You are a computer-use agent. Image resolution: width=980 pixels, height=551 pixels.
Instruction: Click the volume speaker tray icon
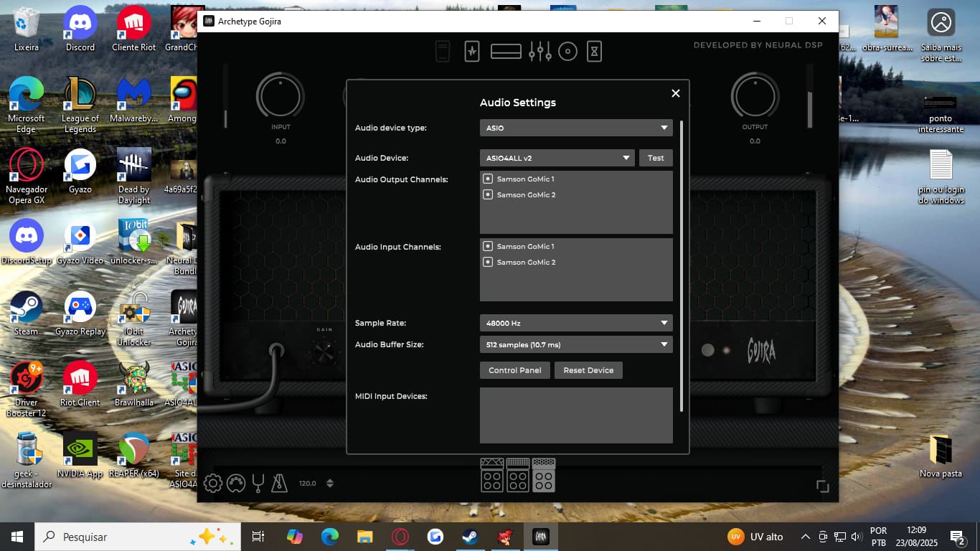pos(856,537)
